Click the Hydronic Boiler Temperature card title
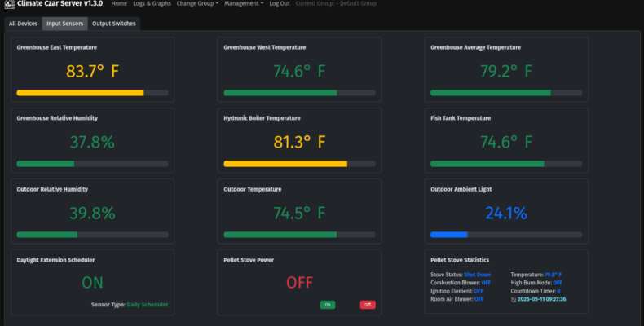Viewport: 644px width, 326px height. pos(262,118)
